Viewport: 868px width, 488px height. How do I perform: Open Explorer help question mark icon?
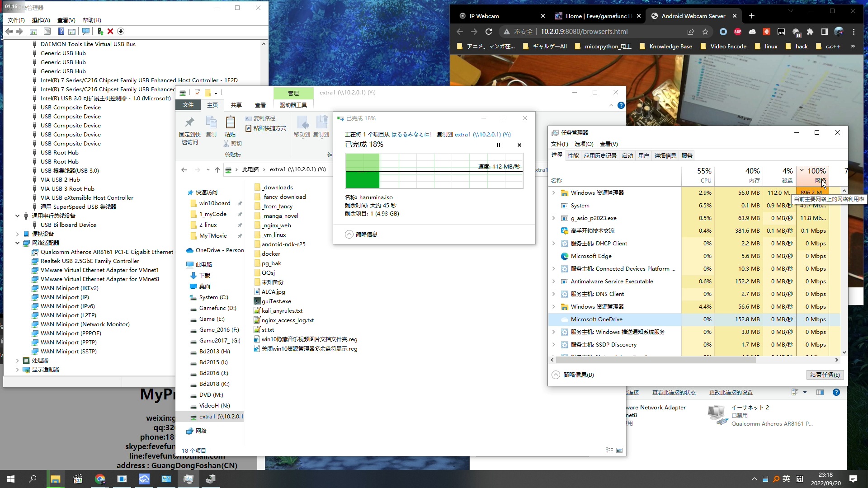[621, 105]
